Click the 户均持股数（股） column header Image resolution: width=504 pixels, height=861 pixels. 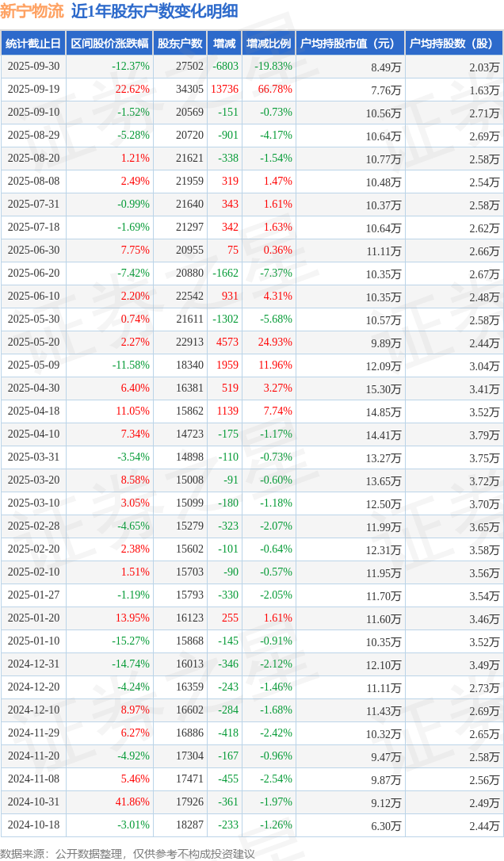point(453,44)
